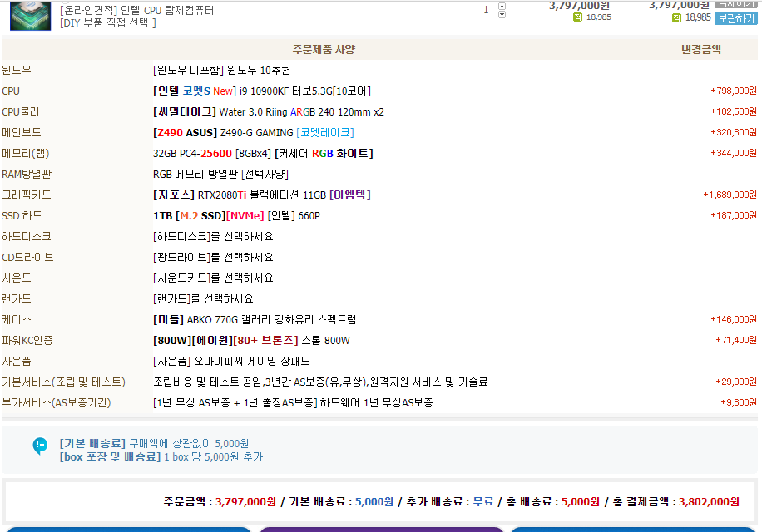Click the speech bubble icon in shipping notice
The image size is (762, 532).
[x=40, y=446]
